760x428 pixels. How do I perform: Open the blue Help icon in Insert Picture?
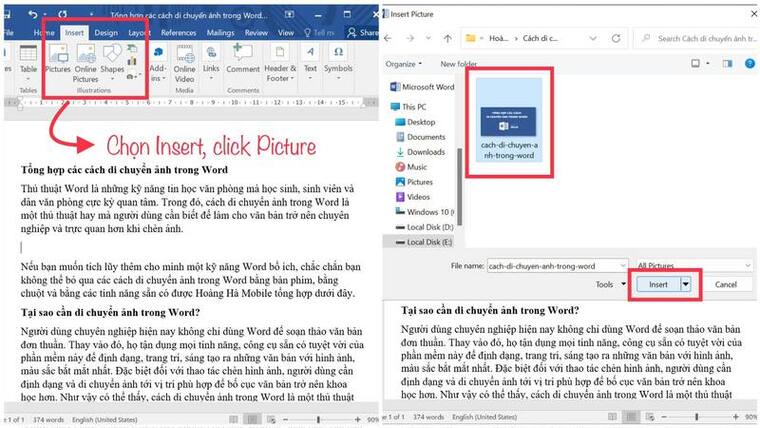click(750, 63)
